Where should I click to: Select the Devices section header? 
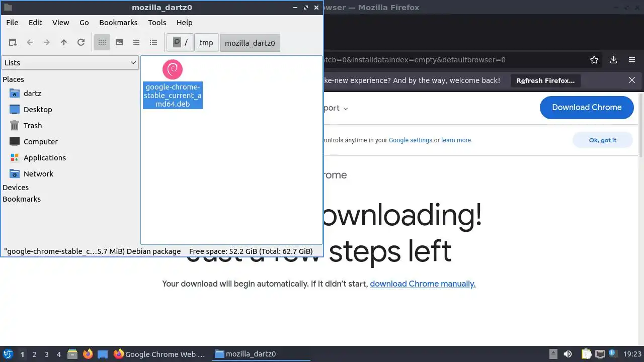tap(16, 188)
